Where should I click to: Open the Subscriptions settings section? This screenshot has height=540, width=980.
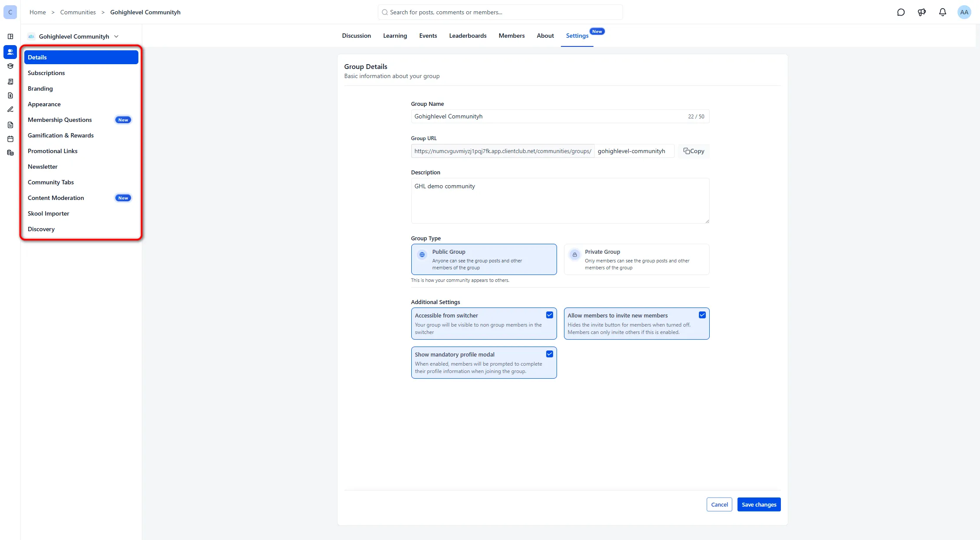[81, 73]
